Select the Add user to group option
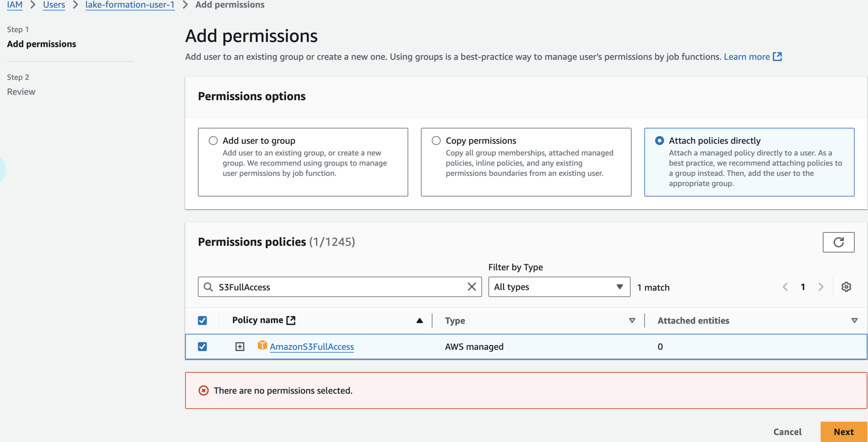868x442 pixels. 213,141
